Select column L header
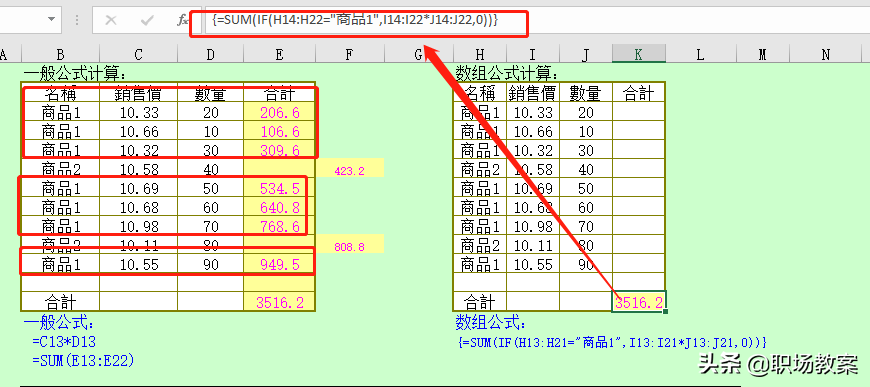 click(x=700, y=54)
